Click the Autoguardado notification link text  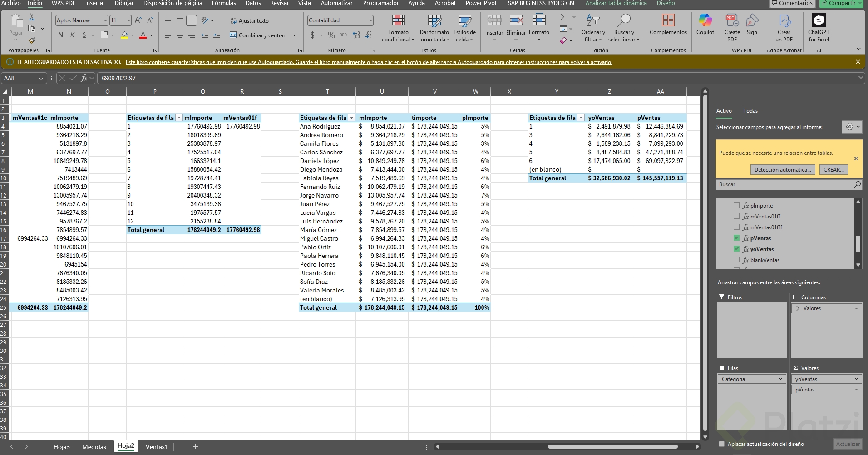369,62
